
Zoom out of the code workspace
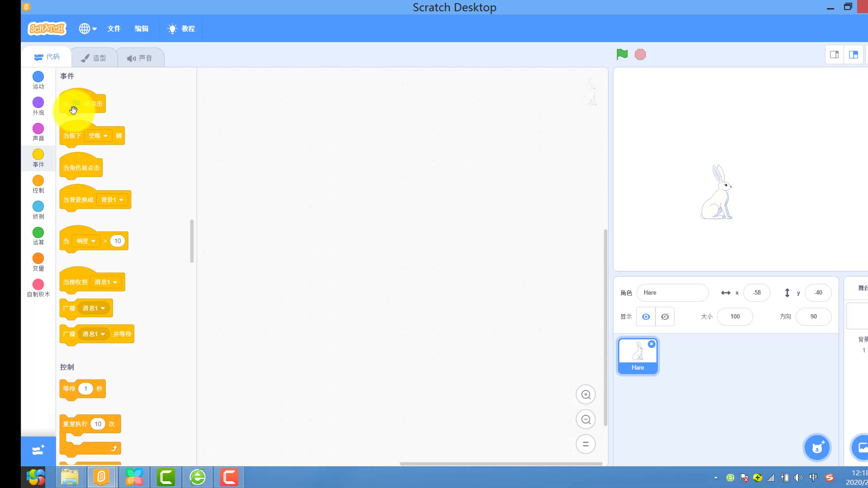pyautogui.click(x=585, y=419)
